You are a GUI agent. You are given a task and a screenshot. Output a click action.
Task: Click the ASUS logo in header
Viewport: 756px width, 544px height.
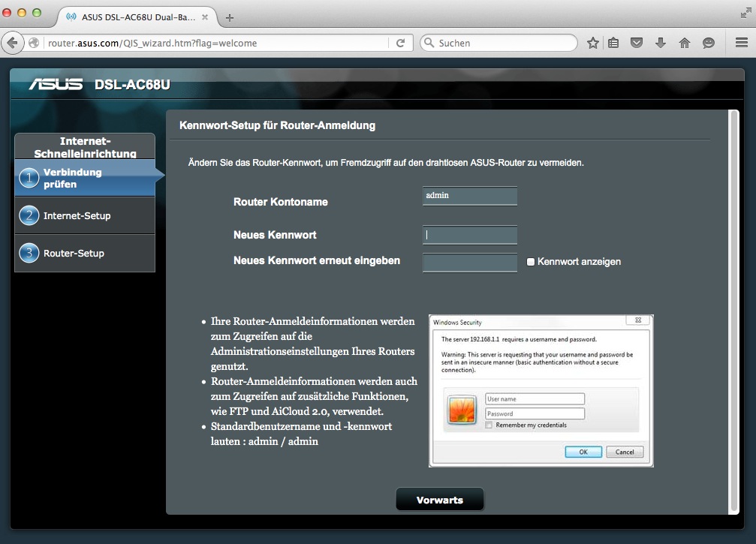pyautogui.click(x=56, y=84)
